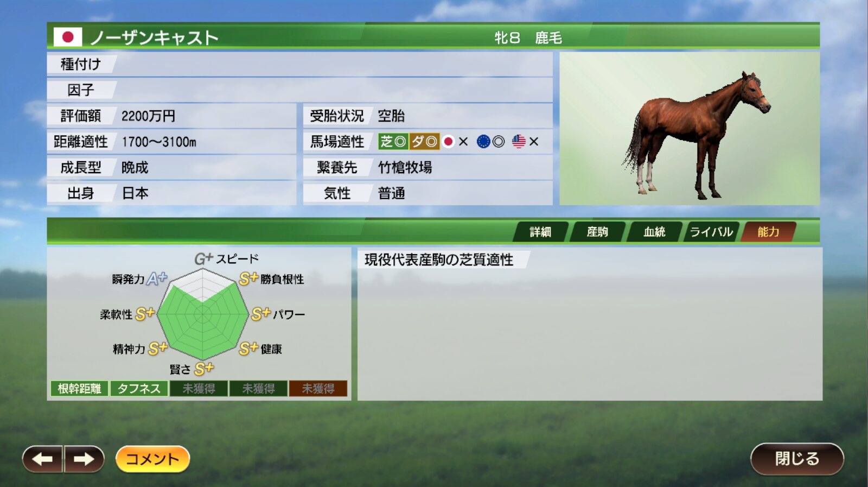The height and width of the screenshot is (487, 868).
Task: Select the 能力 ability tab
Action: [x=768, y=232]
